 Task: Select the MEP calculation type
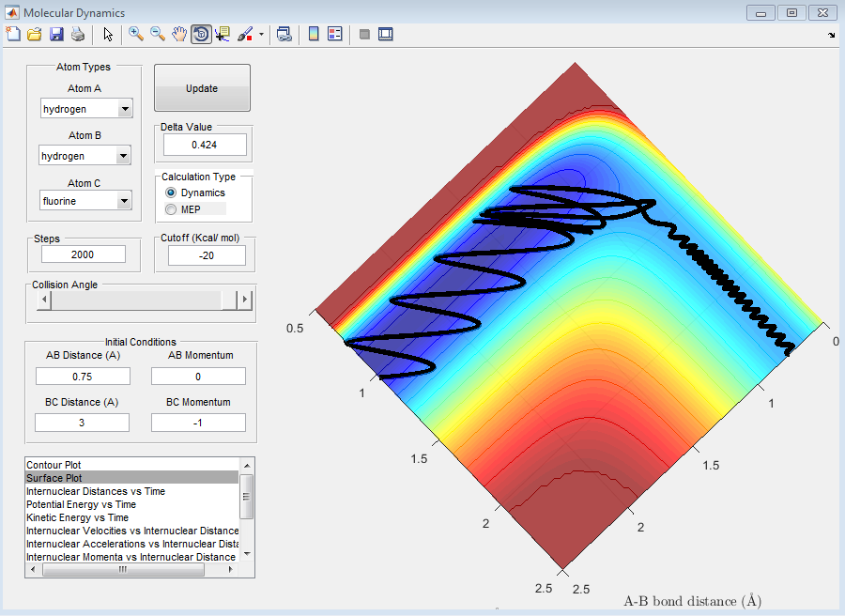(171, 209)
